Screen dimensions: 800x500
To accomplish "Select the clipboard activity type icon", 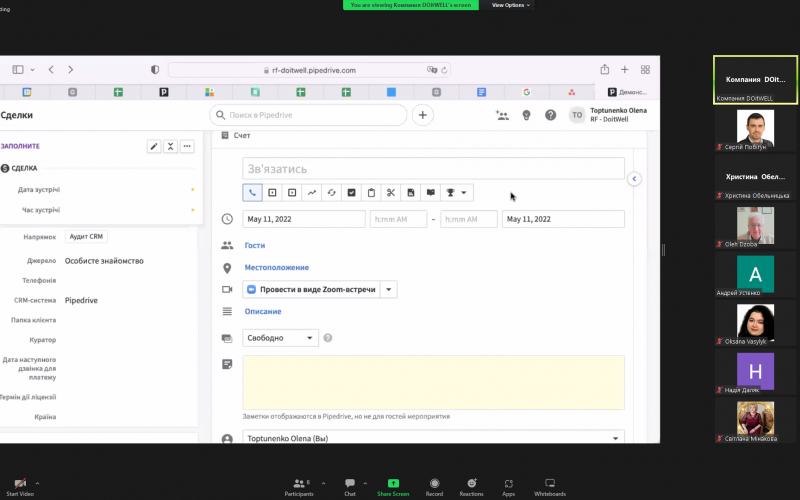I will pos(371,193).
